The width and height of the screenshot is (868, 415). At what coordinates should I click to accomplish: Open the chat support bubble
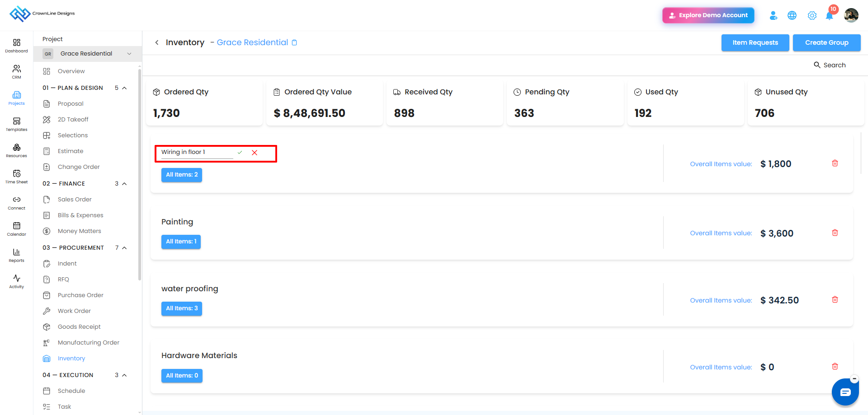[845, 392]
